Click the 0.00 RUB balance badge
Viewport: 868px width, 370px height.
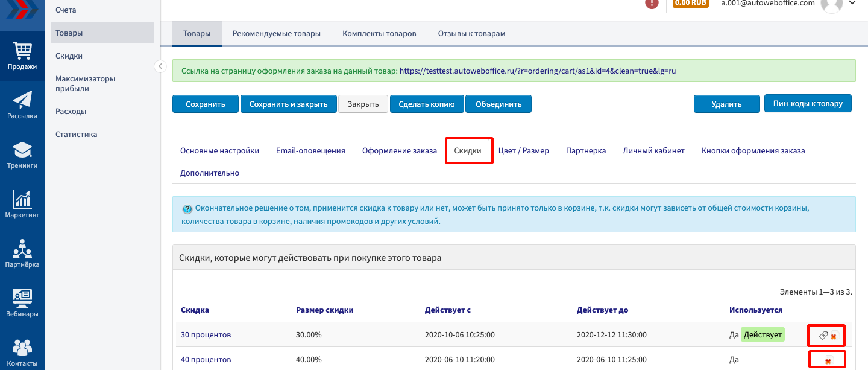pos(690,3)
